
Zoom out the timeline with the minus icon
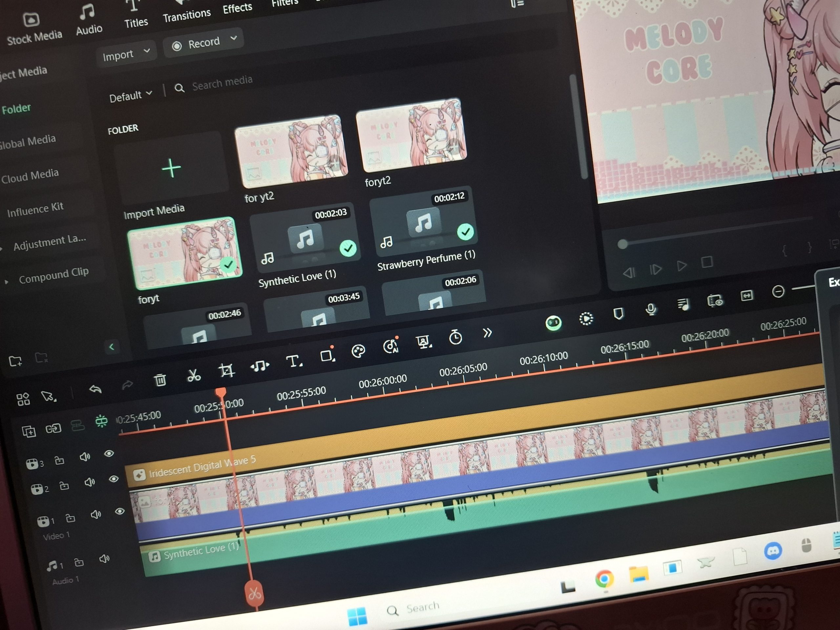(778, 291)
